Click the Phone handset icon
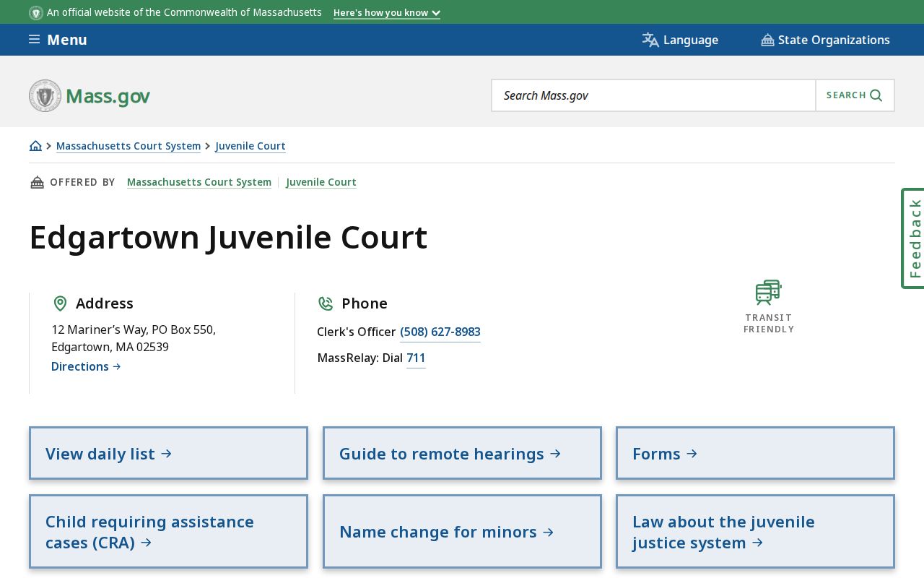Screen dimensions: 924x578 (x=326, y=303)
